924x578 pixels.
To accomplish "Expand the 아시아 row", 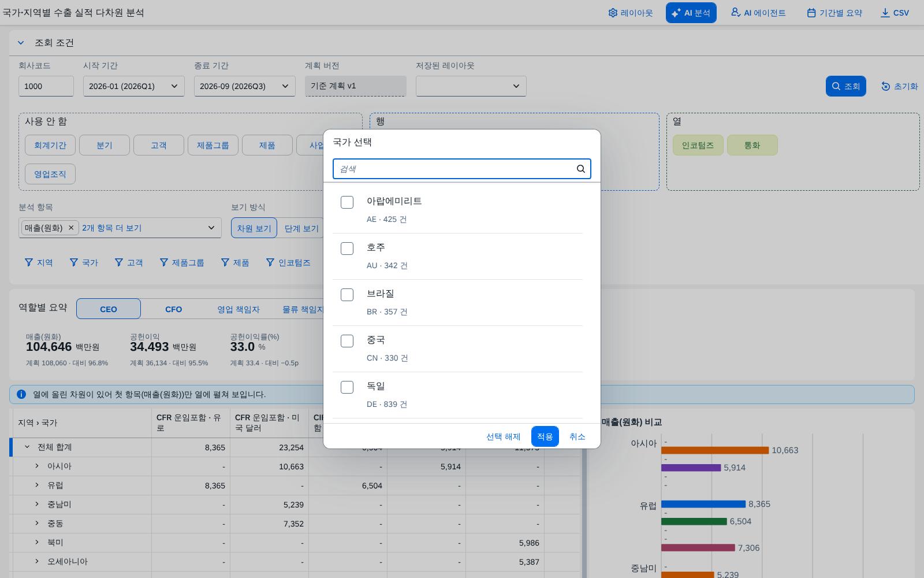I will pyautogui.click(x=37, y=466).
